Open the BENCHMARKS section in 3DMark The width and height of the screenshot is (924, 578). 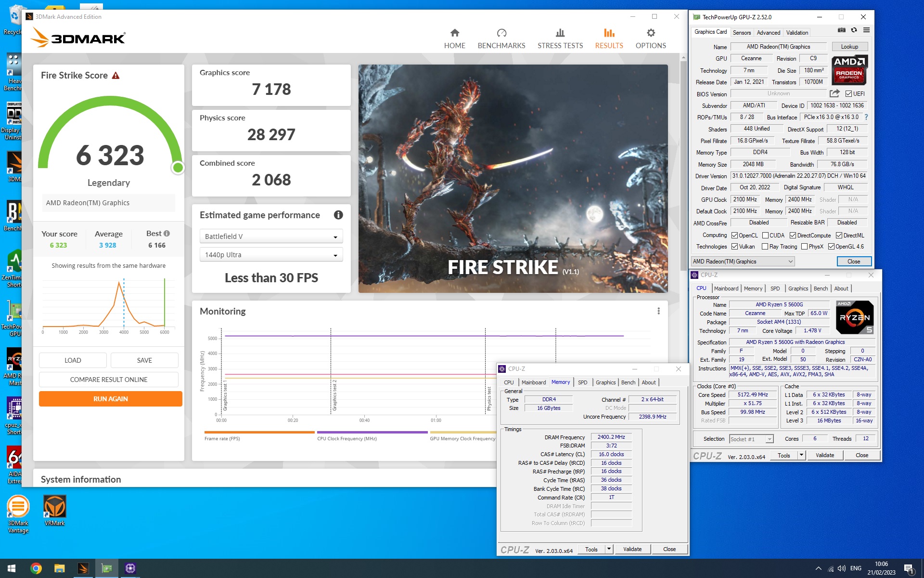coord(501,39)
